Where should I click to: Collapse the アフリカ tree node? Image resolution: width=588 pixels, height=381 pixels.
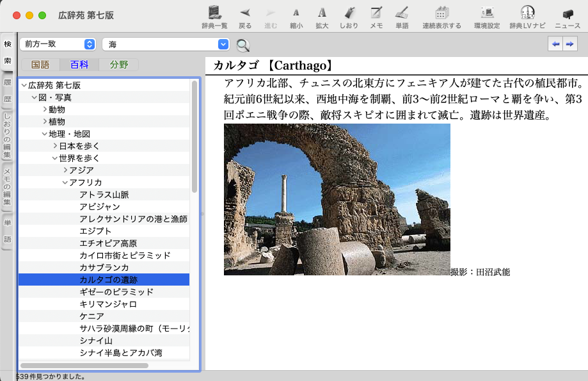pos(65,182)
